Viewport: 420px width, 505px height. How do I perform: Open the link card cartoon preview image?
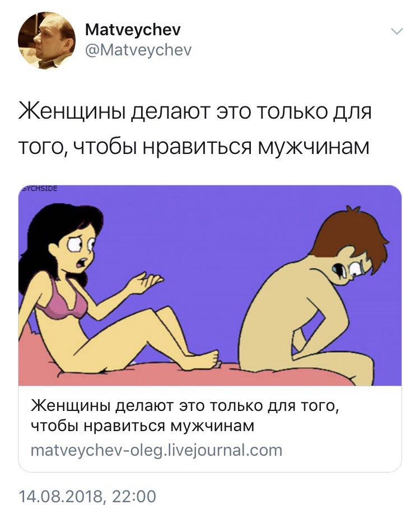(210, 285)
